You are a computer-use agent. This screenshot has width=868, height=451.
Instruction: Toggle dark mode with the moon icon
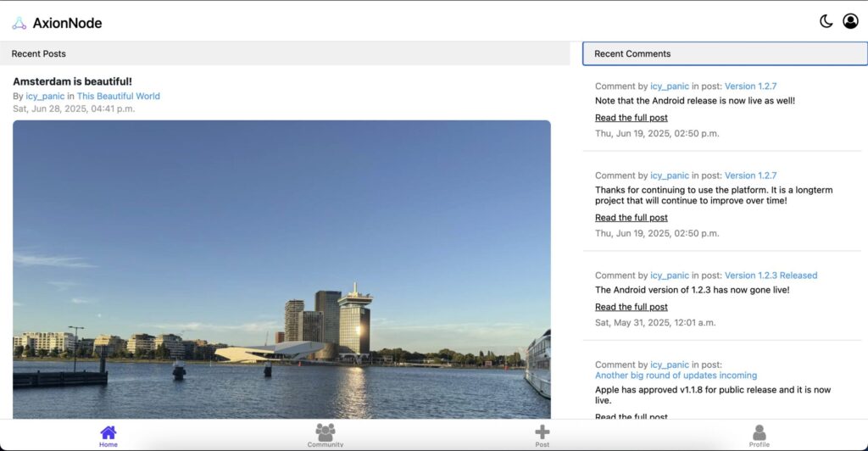click(x=826, y=21)
